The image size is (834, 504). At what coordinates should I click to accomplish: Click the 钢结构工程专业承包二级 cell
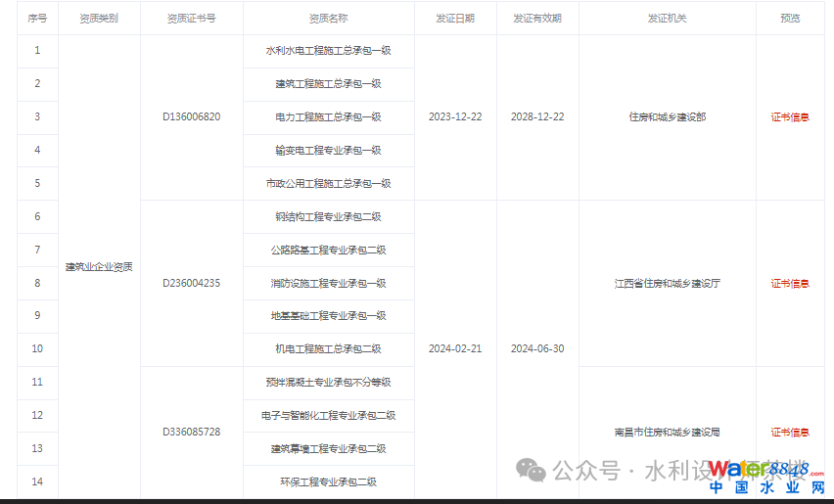(x=328, y=217)
